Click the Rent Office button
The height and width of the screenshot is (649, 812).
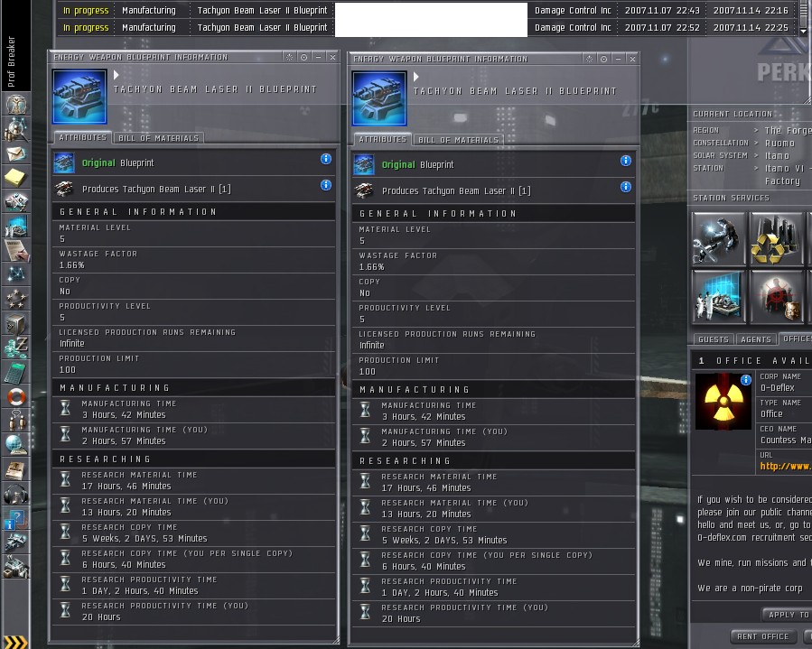pyautogui.click(x=763, y=636)
